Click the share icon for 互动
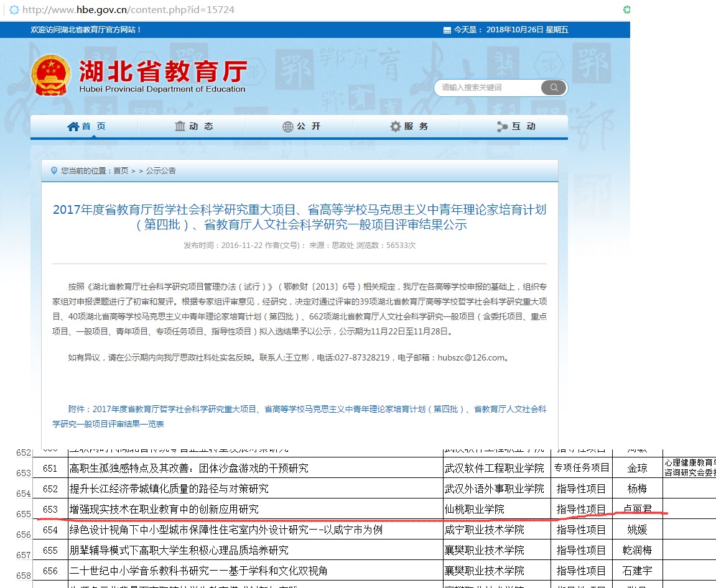Viewport: 716px width, 588px height. coord(502,127)
